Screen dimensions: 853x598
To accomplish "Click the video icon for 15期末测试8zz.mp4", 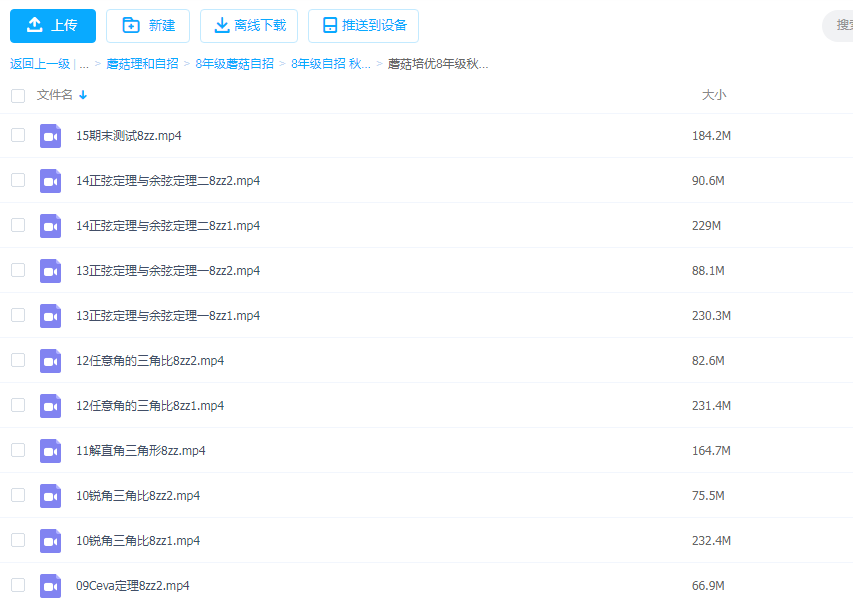I will pyautogui.click(x=50, y=135).
